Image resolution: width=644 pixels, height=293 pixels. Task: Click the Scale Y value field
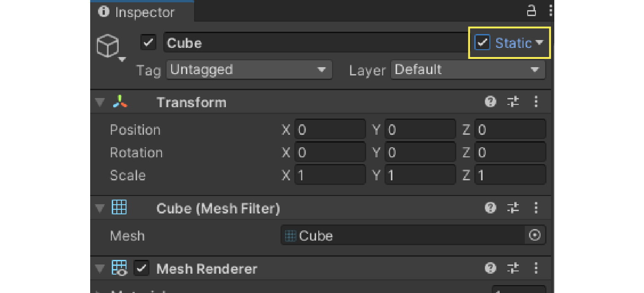[420, 175]
